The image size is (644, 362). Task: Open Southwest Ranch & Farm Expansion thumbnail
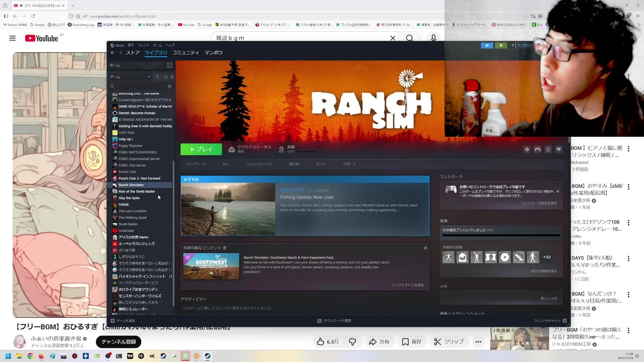point(211,266)
